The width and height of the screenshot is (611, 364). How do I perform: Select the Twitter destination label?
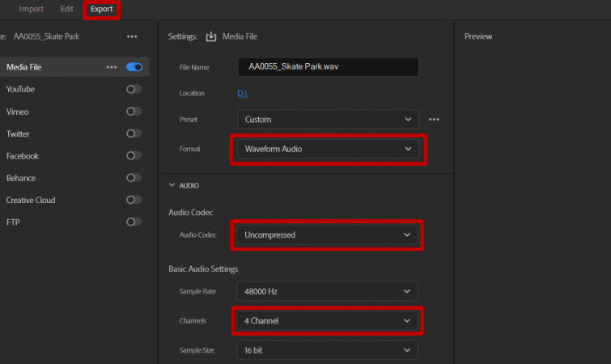point(18,134)
